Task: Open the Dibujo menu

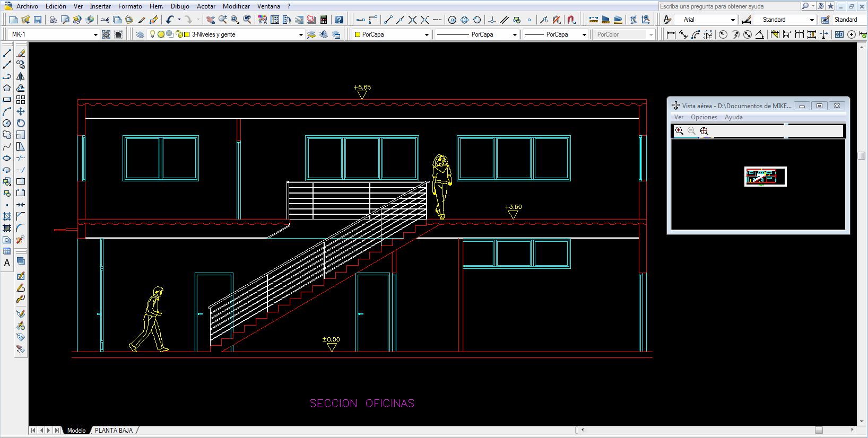Action: [180, 6]
